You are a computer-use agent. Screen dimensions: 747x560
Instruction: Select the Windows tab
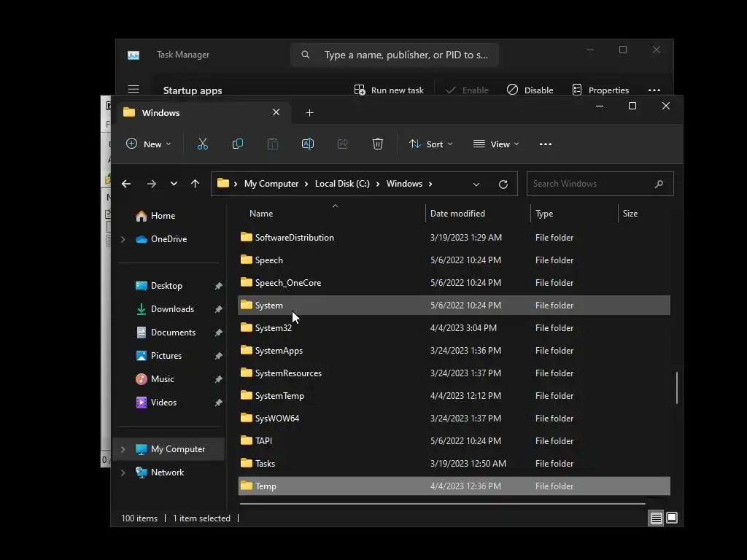tap(203, 113)
